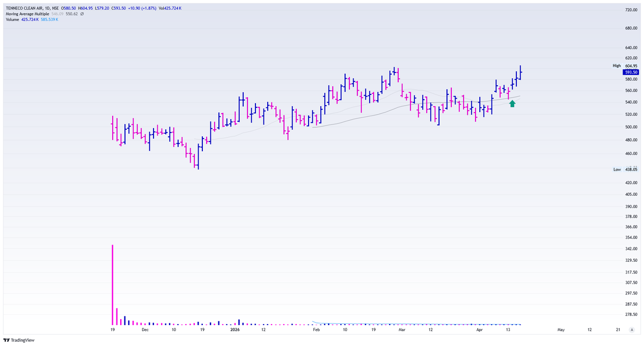Click the Feb label on time axis
The height and width of the screenshot is (346, 644).
pos(316,330)
